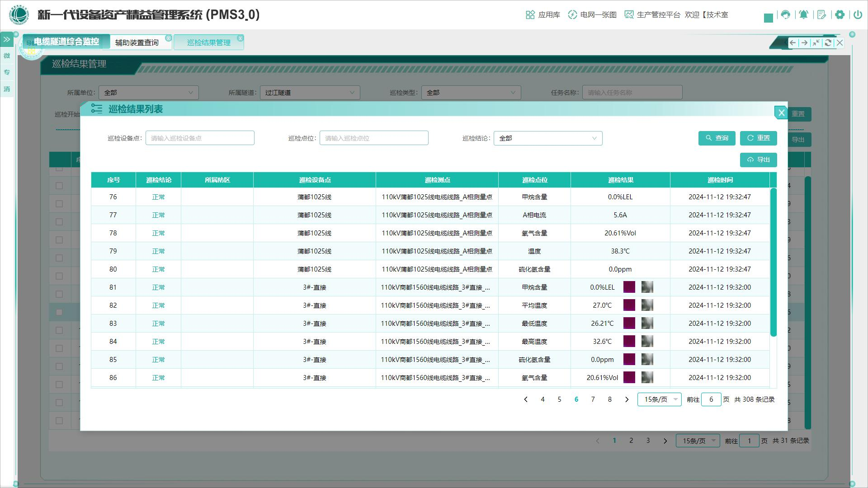
Task: Open the 15条/页 page size dropdown in dialog
Action: 659,399
